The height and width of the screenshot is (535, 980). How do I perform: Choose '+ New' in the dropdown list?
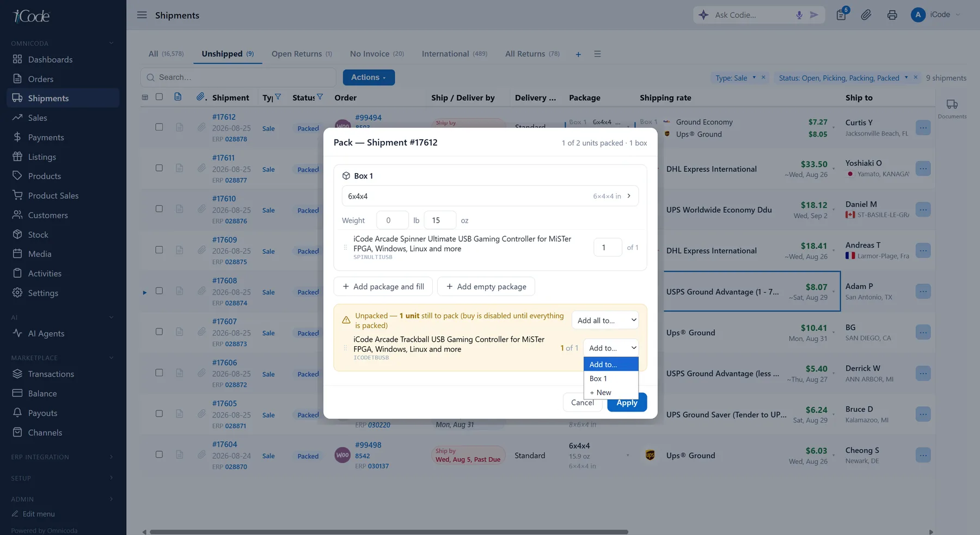pos(611,392)
